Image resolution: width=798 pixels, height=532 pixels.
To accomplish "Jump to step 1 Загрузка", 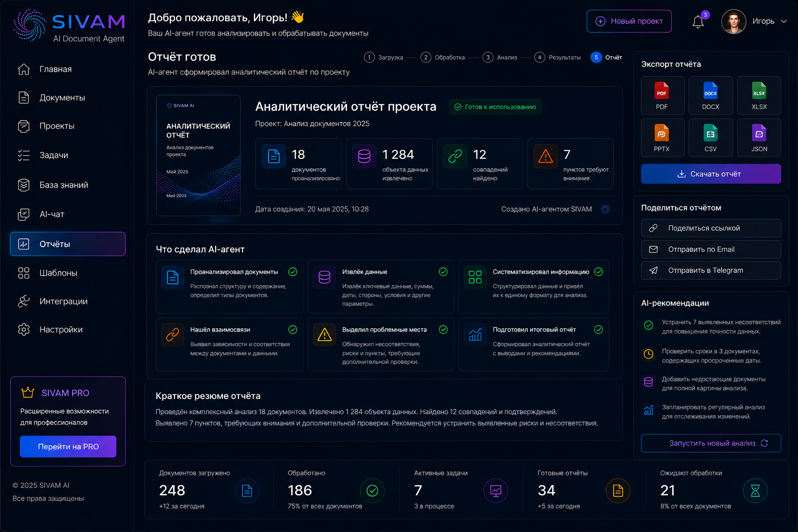I will pyautogui.click(x=383, y=57).
